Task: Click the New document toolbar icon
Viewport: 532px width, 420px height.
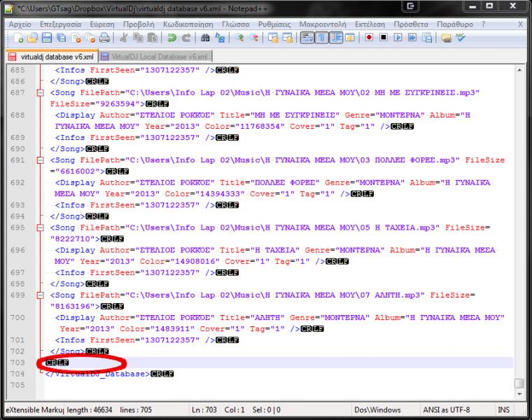Action: pyautogui.click(x=18, y=38)
